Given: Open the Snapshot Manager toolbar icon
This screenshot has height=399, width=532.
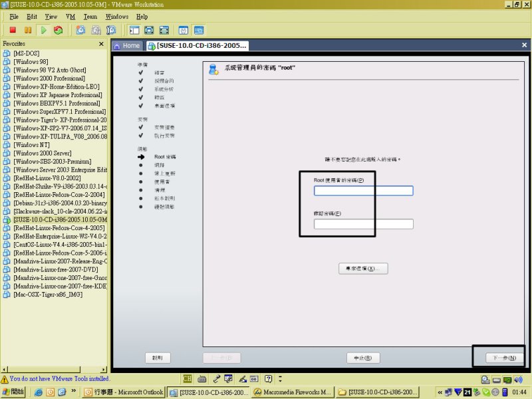Looking at the screenshot, I should coord(111,30).
